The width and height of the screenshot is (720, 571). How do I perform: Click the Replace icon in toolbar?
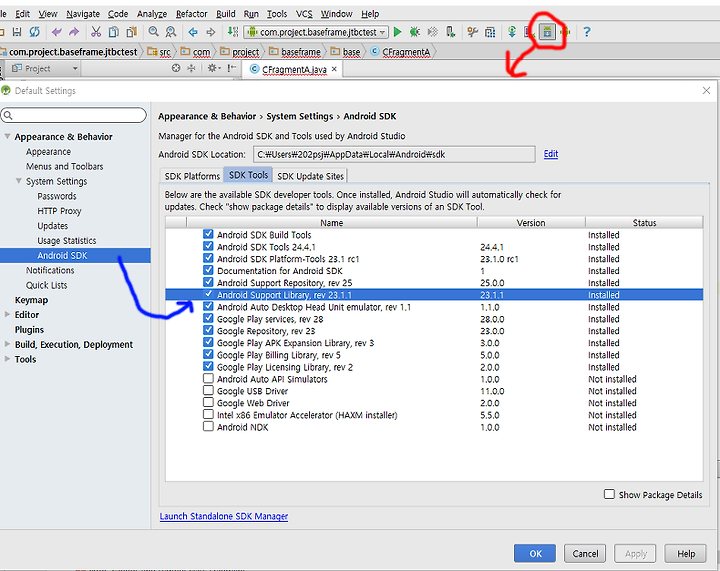pos(171,32)
